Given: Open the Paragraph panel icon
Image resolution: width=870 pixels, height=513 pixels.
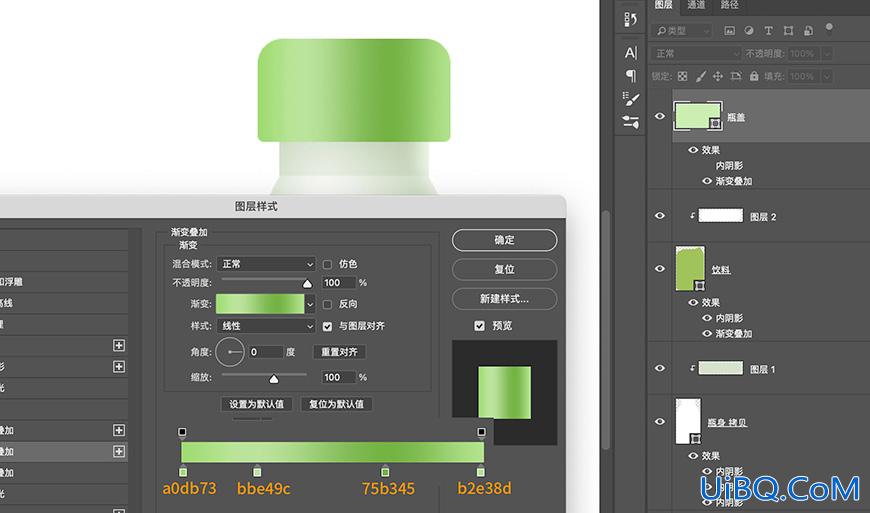Looking at the screenshot, I should 631,75.
